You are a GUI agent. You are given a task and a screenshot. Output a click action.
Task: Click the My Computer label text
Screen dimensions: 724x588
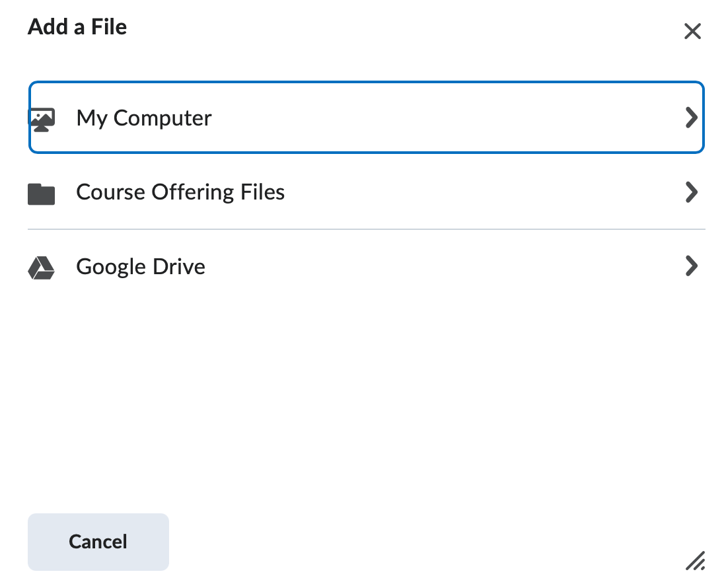[x=144, y=118]
